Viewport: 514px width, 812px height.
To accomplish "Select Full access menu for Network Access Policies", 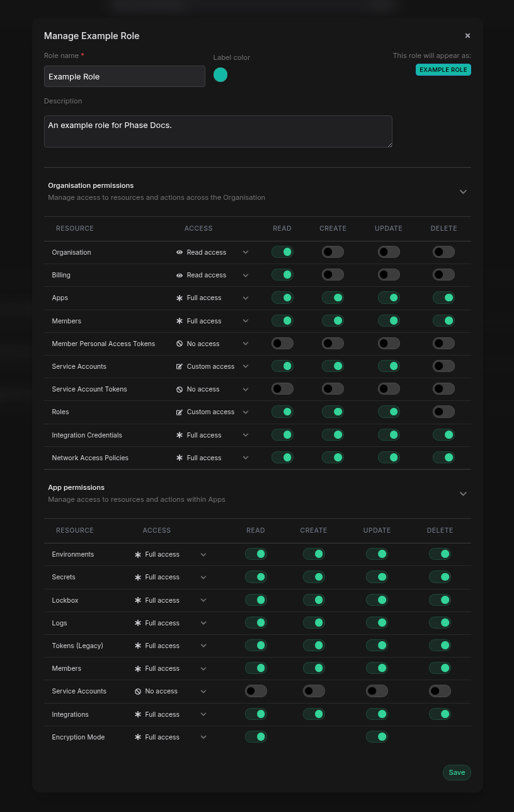I will 213,458.
